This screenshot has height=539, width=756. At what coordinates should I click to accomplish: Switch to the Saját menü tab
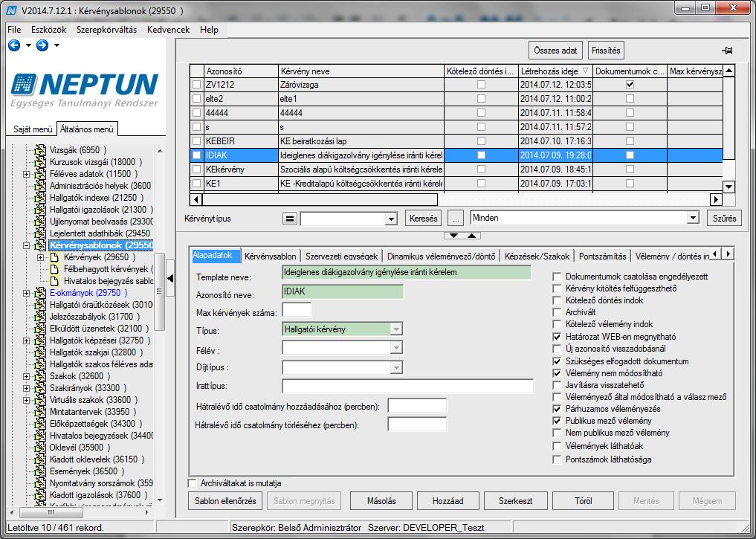tap(33, 129)
